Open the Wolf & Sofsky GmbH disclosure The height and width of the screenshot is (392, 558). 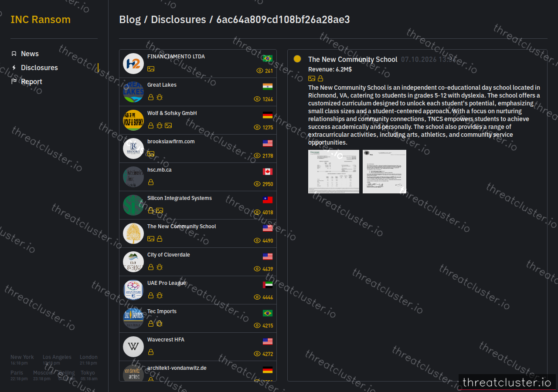coord(198,120)
